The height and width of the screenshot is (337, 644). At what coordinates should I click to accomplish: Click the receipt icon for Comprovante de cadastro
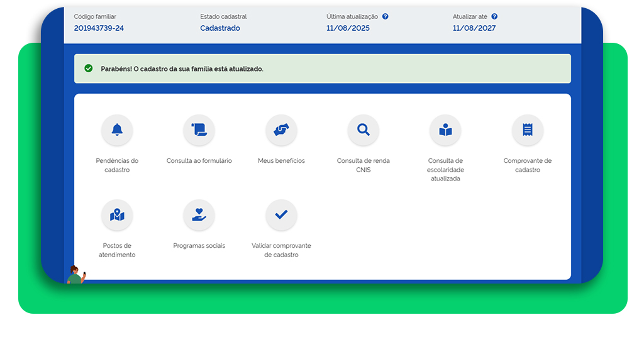click(x=527, y=130)
